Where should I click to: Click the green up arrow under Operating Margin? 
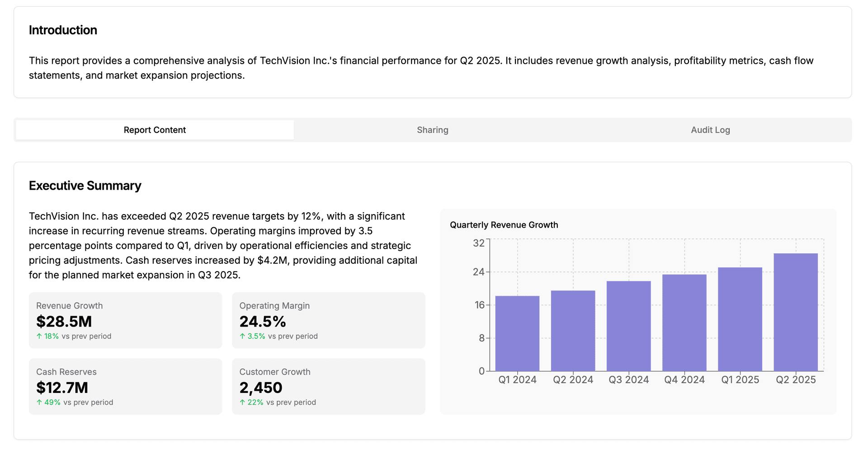[242, 336]
